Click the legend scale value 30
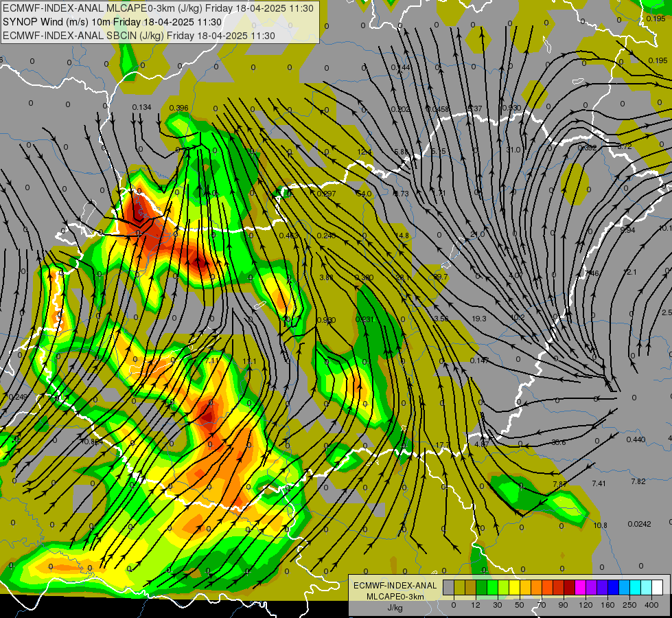Screen dimensions: 672x618 (x=497, y=605)
